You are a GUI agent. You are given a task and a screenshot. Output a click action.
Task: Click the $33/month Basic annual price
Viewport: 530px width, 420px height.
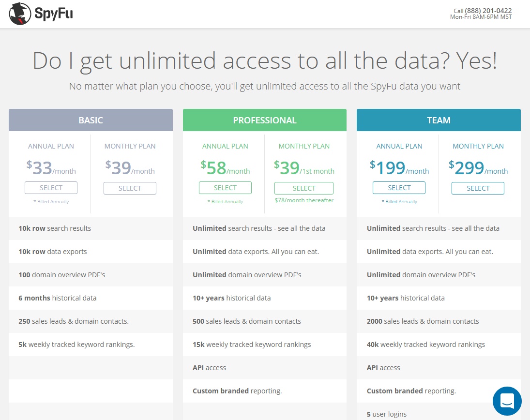[51, 168]
